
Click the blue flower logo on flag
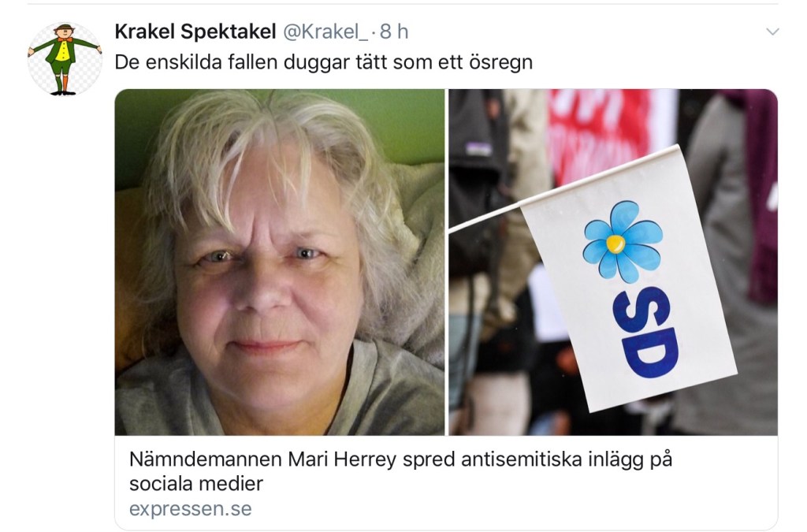point(623,241)
